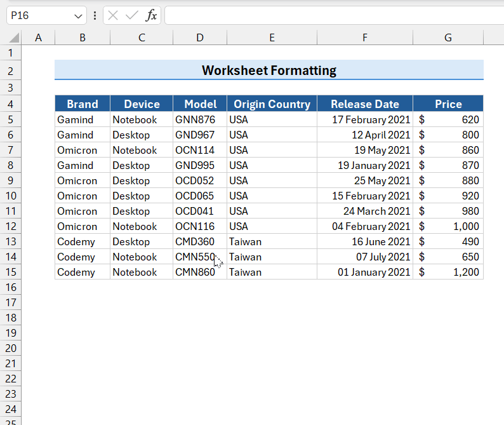Select the cell with 16 June 2021
This screenshot has height=425, width=504.
point(365,241)
